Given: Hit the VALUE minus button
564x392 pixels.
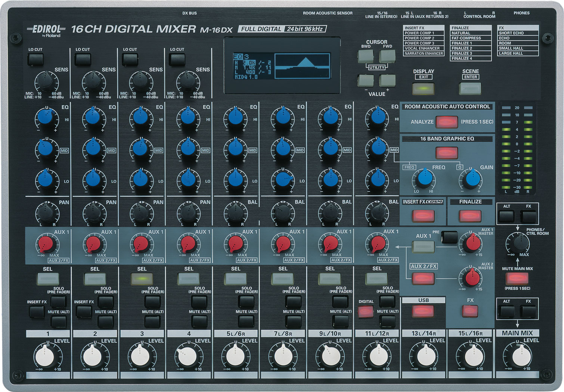Looking at the screenshot, I should (x=365, y=81).
